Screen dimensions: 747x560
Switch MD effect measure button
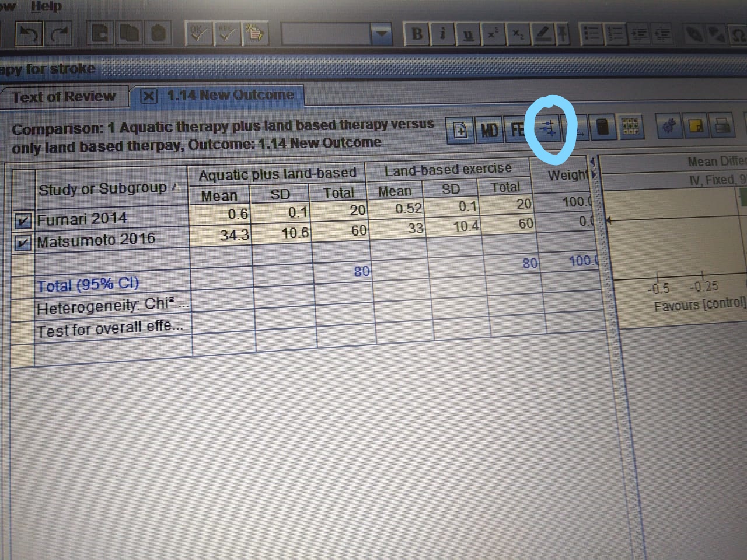point(489,130)
